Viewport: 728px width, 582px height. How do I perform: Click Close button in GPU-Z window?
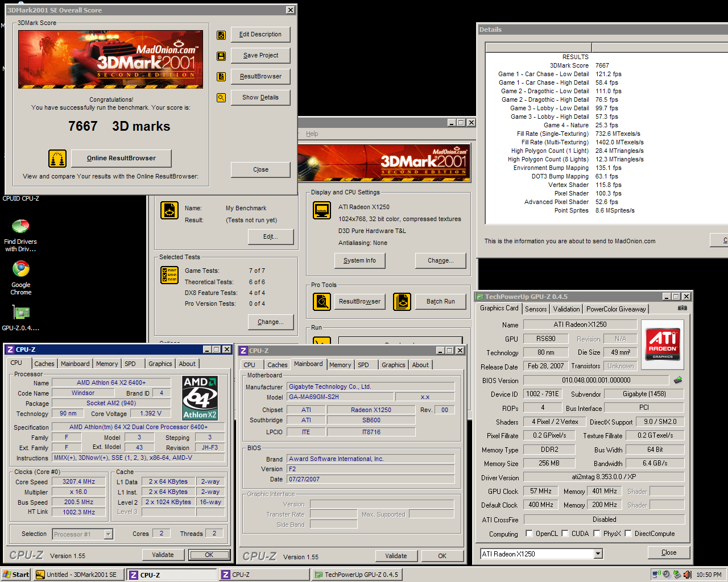(x=668, y=552)
